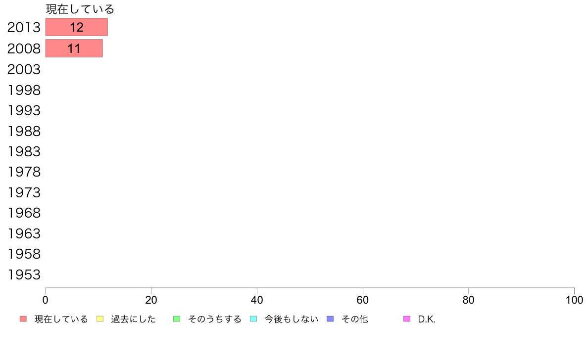Select the 2013 bar showing 12
Viewport: 588px width, 364px height.
point(77,27)
